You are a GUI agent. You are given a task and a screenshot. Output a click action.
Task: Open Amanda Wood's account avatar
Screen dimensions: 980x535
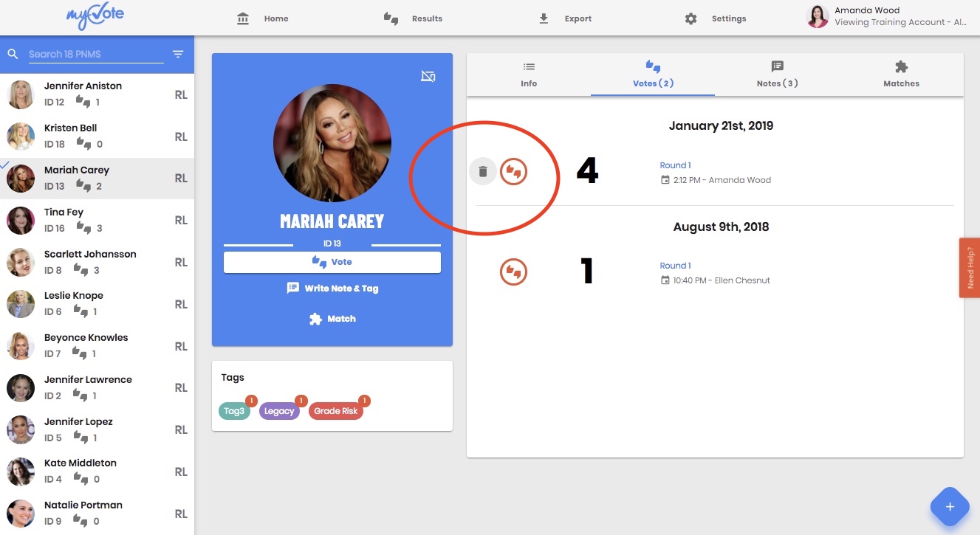pyautogui.click(x=818, y=16)
